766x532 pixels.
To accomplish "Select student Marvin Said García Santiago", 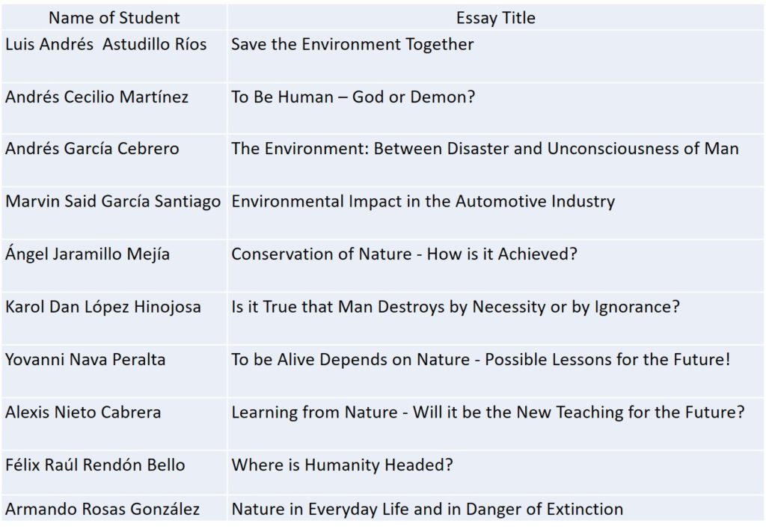I will [x=113, y=201].
